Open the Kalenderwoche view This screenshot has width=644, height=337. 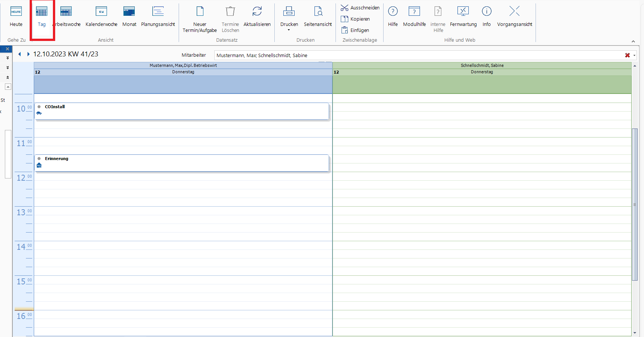tap(101, 17)
